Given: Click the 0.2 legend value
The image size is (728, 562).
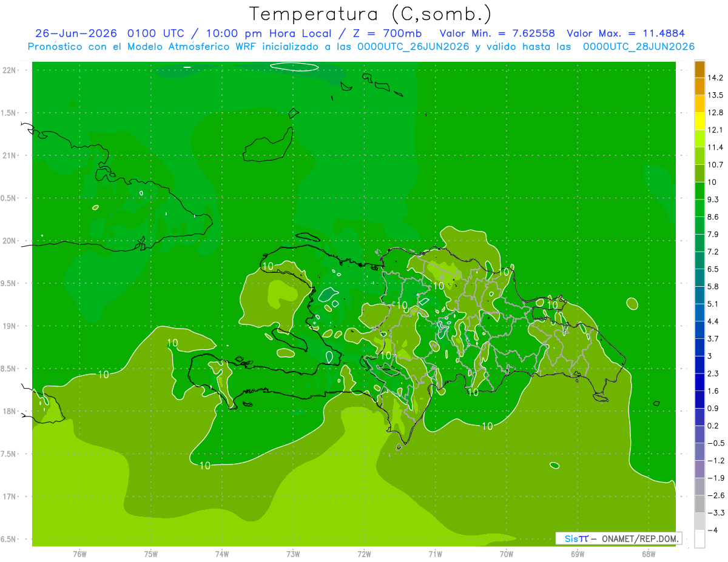Looking at the screenshot, I should coord(713,426).
